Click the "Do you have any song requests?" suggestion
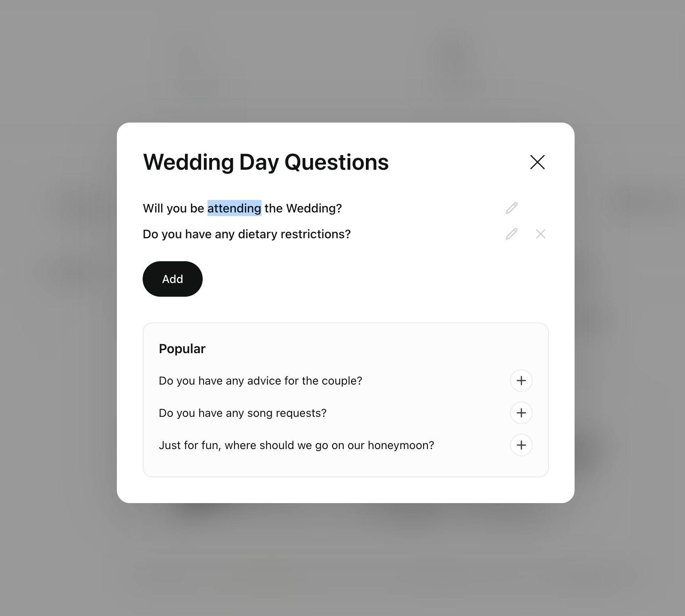Screen dimensions: 685x616 [243, 413]
